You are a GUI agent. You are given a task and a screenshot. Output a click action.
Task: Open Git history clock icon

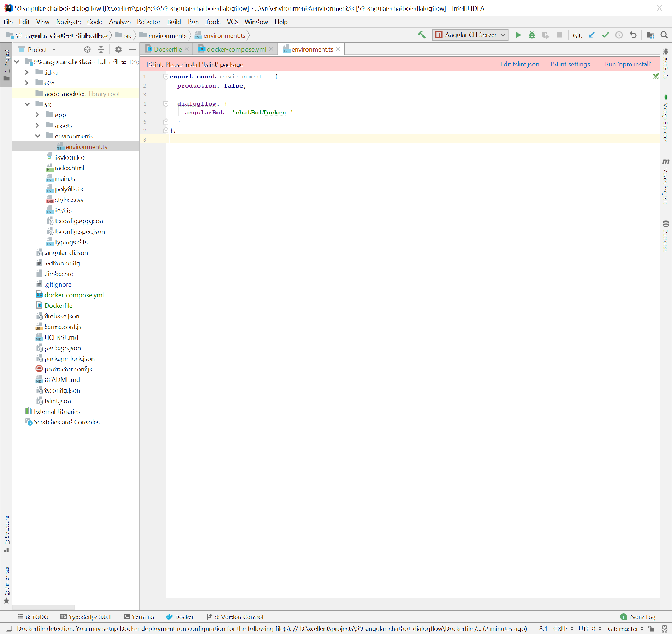tap(619, 35)
